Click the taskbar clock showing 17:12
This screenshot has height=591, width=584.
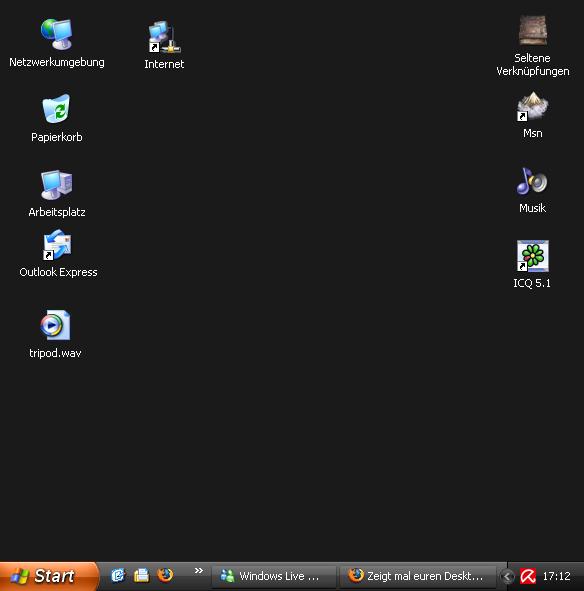[556, 576]
